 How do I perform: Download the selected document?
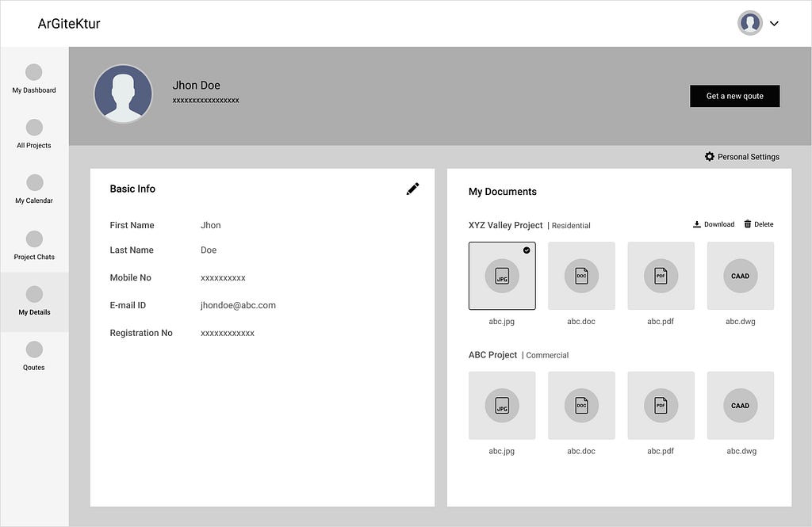pos(714,224)
